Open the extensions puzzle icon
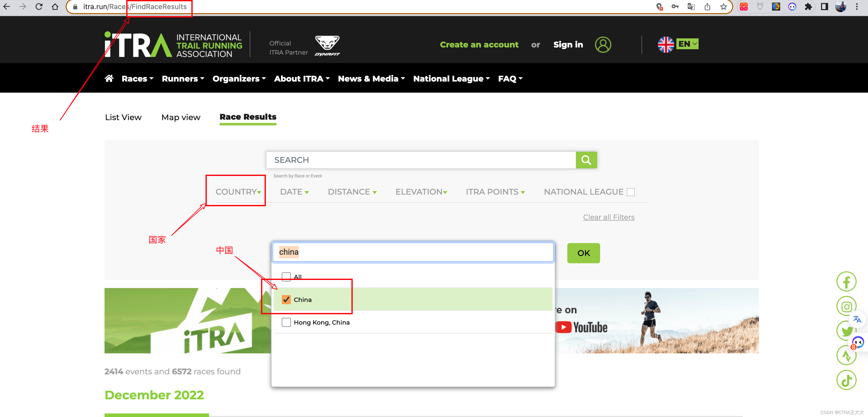Viewport: 868px width, 417px height. pyautogui.click(x=808, y=6)
